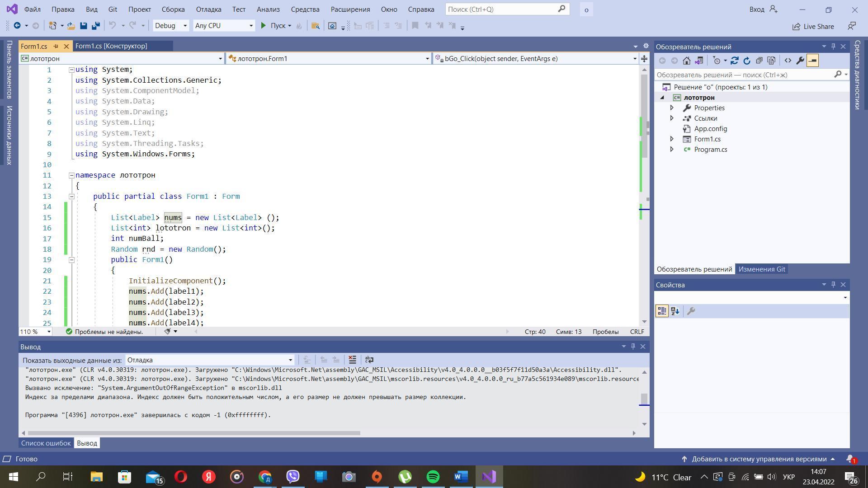
Task: Click the Properties wrench icon in Solution Explorer
Action: tap(800, 61)
